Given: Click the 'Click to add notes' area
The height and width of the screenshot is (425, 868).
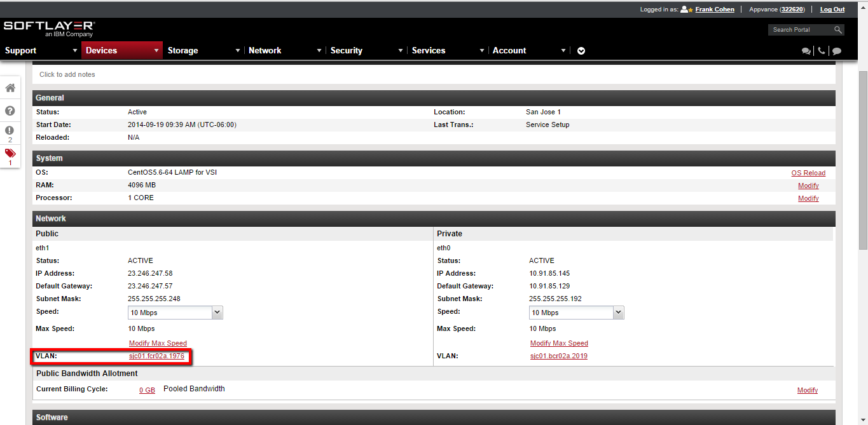Looking at the screenshot, I should tap(67, 74).
